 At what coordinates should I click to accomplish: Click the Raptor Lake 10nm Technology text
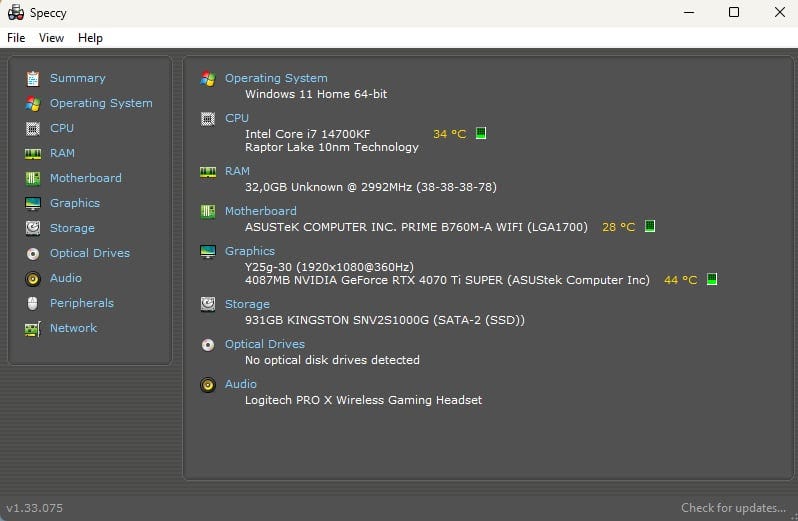point(332,147)
